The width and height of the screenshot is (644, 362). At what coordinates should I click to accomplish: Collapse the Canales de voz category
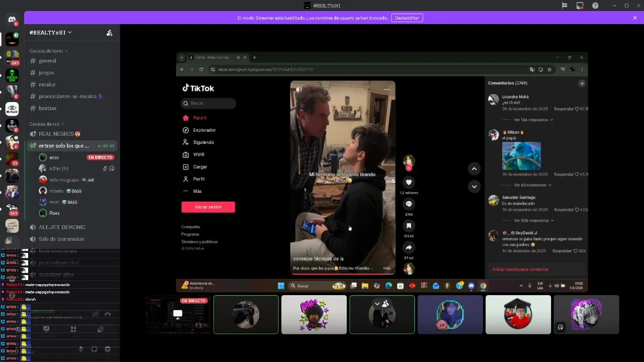click(x=47, y=124)
